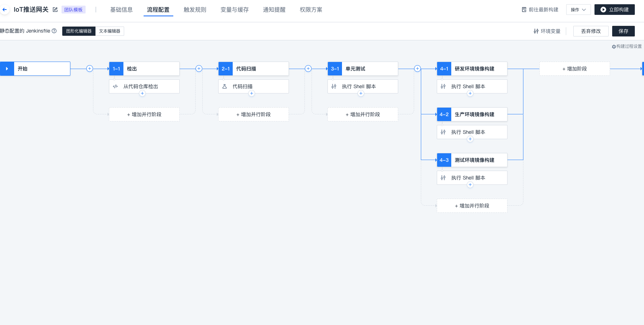Open 前往最新构建 link
Image resolution: width=644 pixels, height=325 pixels.
tap(540, 10)
